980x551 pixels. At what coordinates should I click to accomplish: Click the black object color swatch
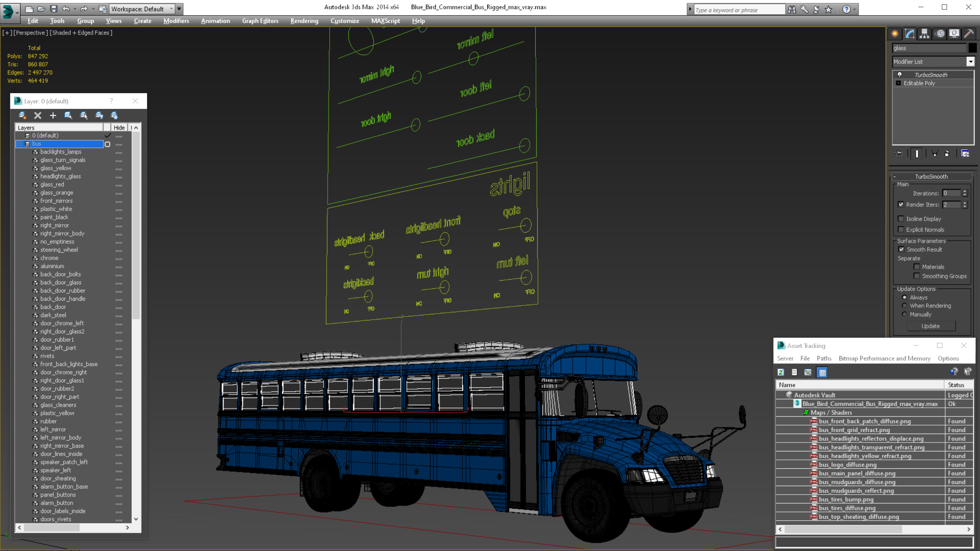(972, 48)
